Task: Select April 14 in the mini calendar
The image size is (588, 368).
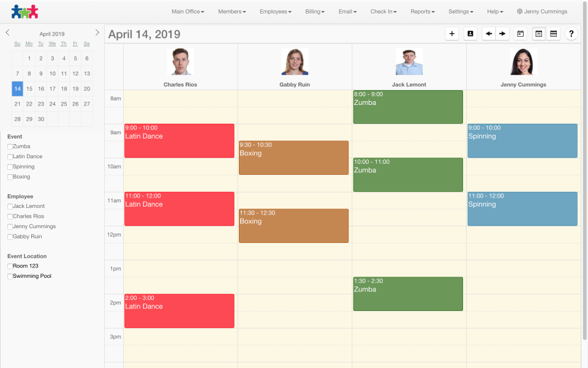Action: [17, 88]
